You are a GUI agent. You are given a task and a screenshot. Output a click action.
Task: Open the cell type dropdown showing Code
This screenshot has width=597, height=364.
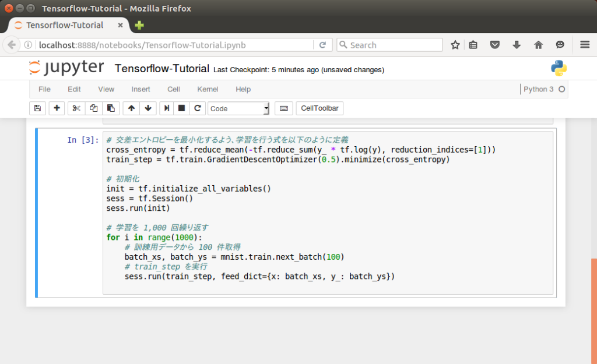pos(236,108)
